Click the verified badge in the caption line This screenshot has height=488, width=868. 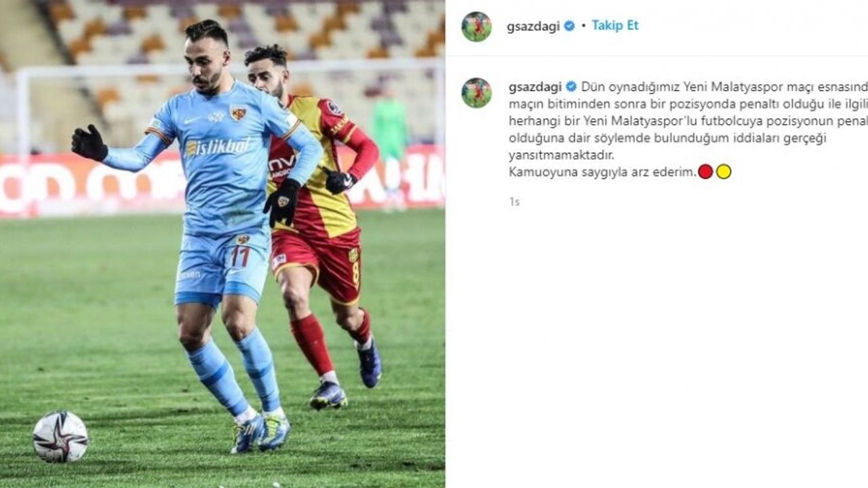point(571,87)
